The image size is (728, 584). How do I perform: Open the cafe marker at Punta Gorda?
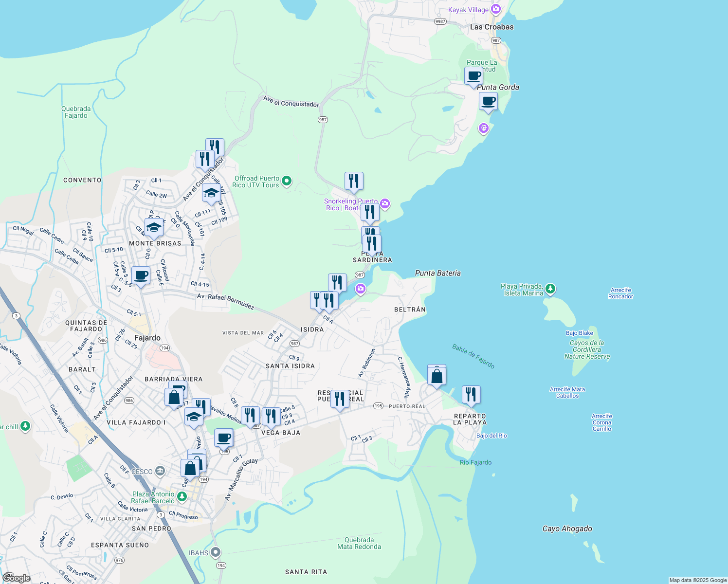click(x=488, y=102)
